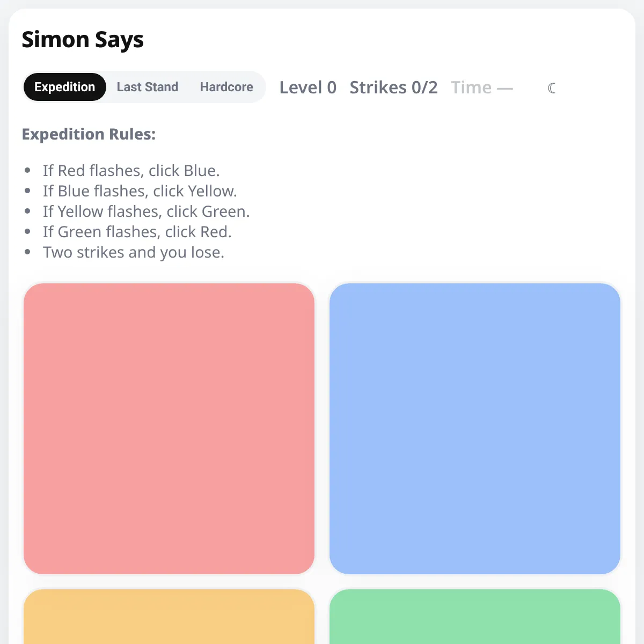This screenshot has height=644, width=644.
Task: Click the Level 0 indicator
Action: pos(308,87)
